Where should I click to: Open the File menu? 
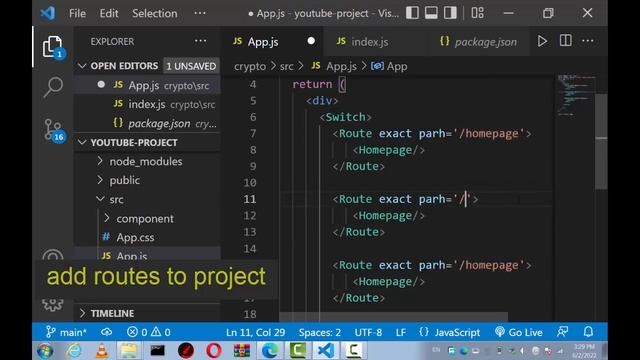pos(77,13)
